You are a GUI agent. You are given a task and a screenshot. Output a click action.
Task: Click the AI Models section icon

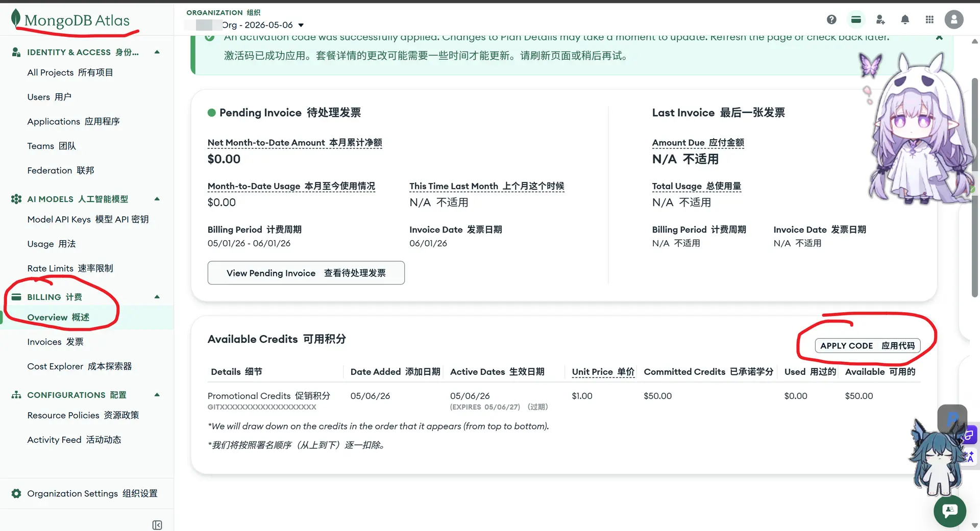16,199
